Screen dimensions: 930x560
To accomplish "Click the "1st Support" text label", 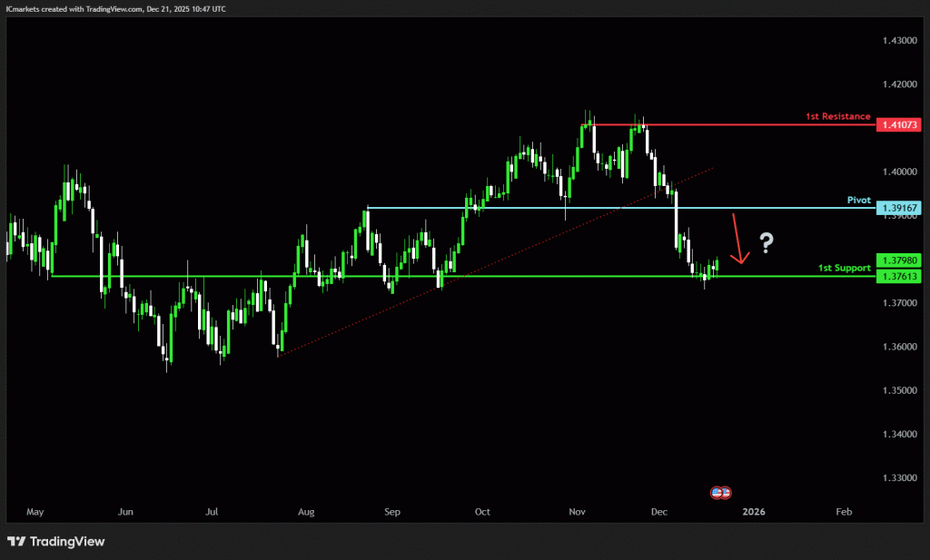I will tap(845, 268).
